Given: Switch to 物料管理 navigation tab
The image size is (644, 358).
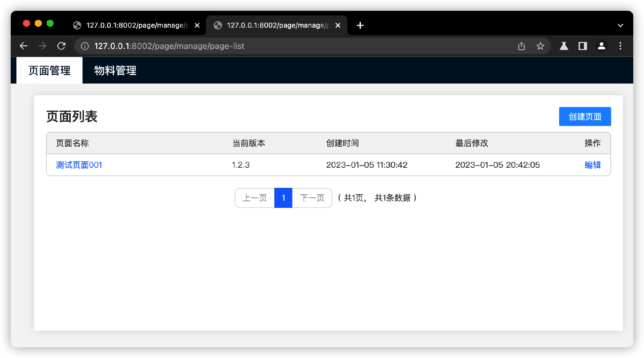Looking at the screenshot, I should pyautogui.click(x=115, y=70).
